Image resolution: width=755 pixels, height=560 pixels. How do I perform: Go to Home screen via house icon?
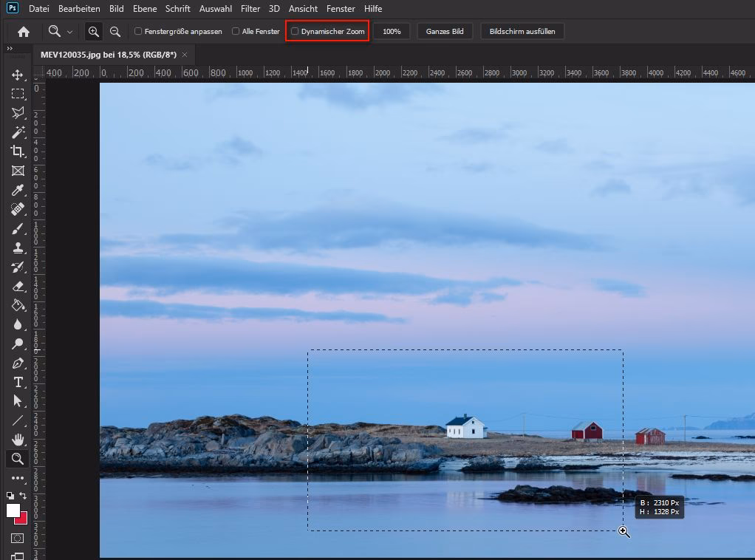coord(24,32)
